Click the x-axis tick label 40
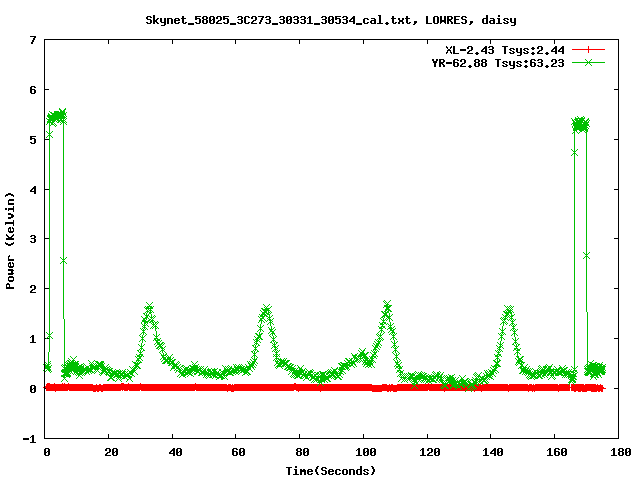Screen dimensions: 640x480 coord(175,452)
